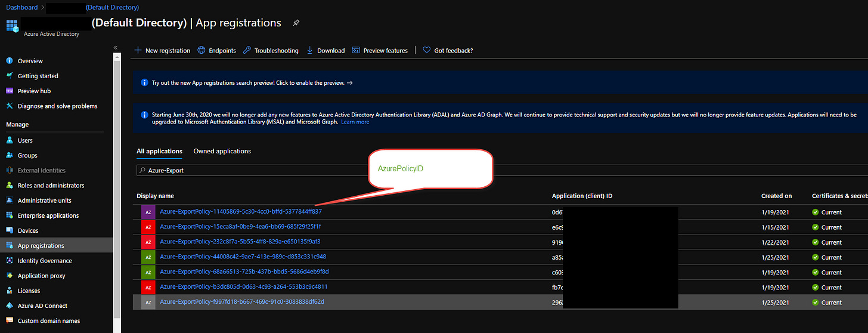
Task: Click the Display name column header
Action: [155, 196]
